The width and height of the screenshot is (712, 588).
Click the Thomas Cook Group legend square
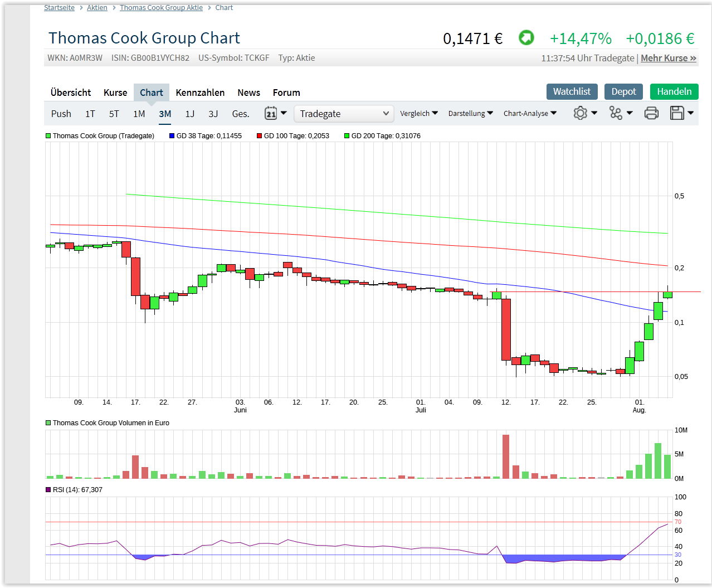click(48, 135)
